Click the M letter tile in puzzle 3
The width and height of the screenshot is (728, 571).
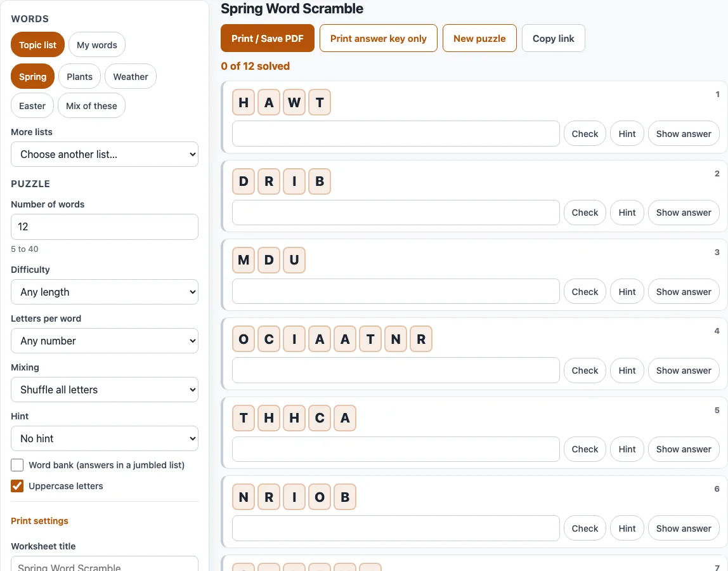point(244,259)
